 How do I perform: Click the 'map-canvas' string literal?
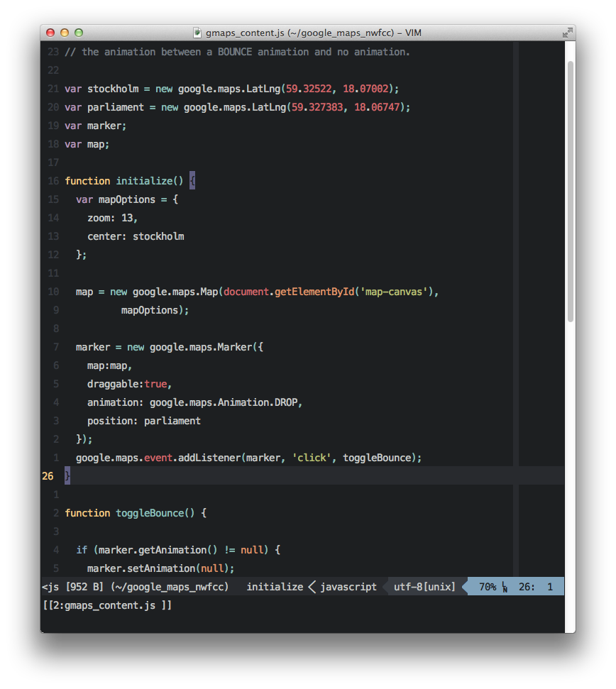tap(394, 292)
